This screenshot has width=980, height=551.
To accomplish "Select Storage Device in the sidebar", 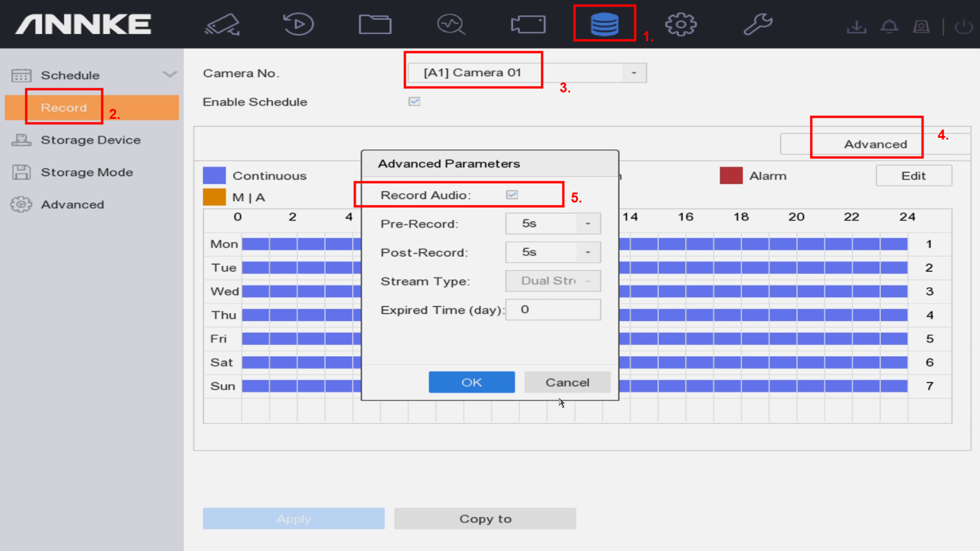I will click(91, 140).
